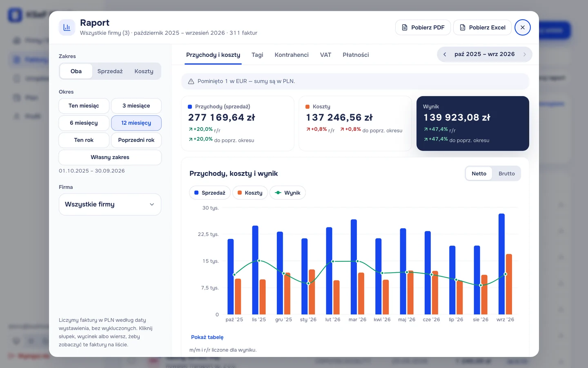Click the wrz '26 blue sales bar

501,264
